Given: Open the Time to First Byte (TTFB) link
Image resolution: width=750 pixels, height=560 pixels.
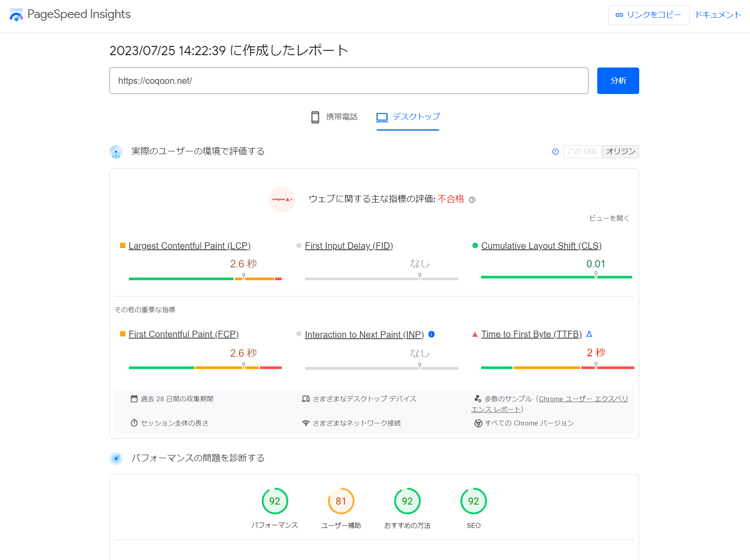Looking at the screenshot, I should pos(531,334).
